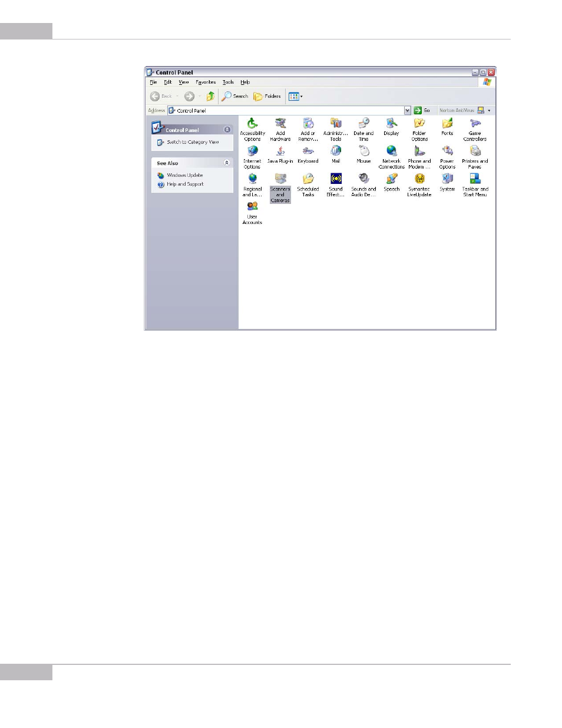Click the Forward toolbar button
This screenshot has width=562, height=728.
tap(189, 96)
